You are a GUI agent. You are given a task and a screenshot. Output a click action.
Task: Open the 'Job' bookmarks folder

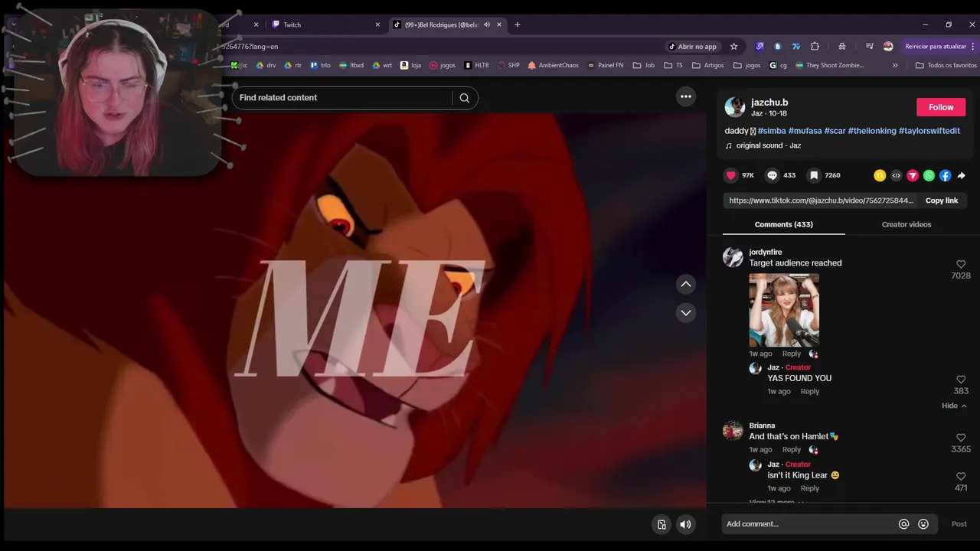644,65
